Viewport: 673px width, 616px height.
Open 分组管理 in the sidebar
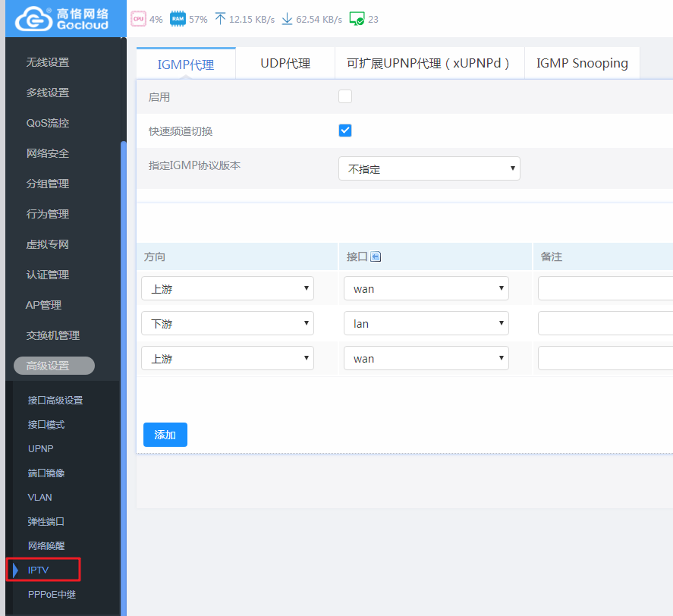tap(48, 184)
